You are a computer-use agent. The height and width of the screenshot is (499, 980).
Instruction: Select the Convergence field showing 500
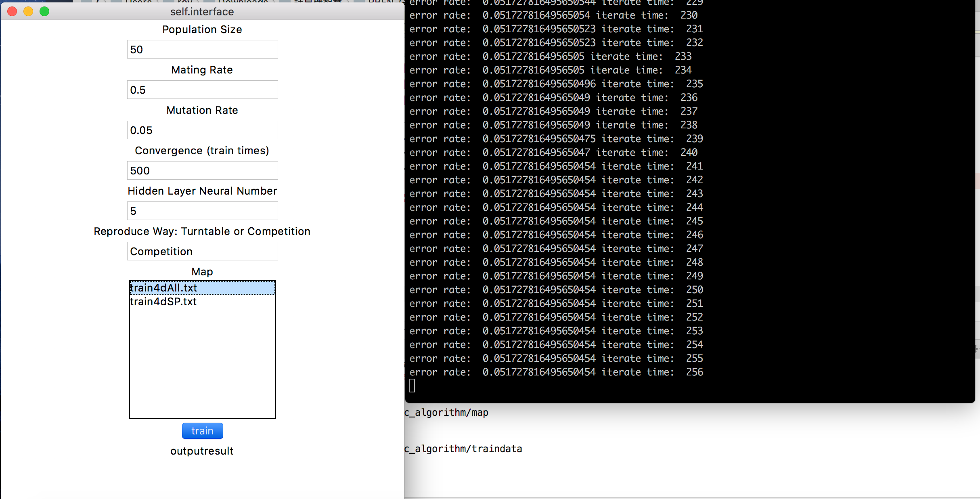point(202,170)
